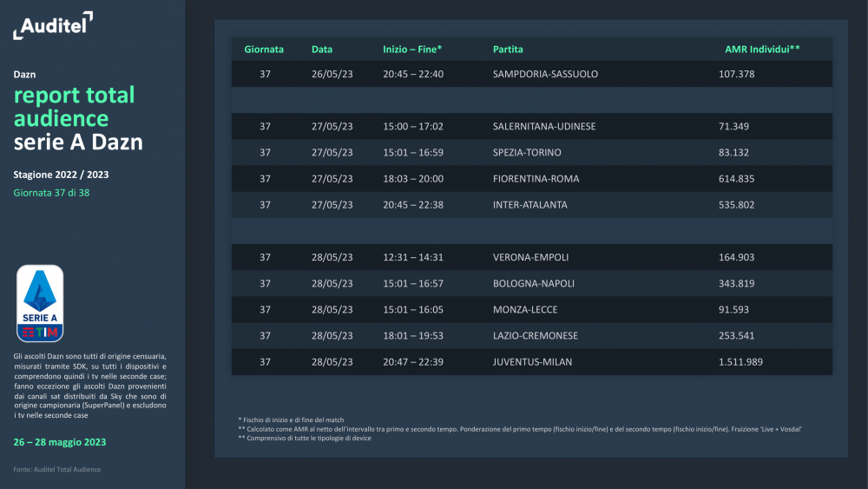Click the Giornata 37 di 38 label
868x489 pixels.
point(51,193)
